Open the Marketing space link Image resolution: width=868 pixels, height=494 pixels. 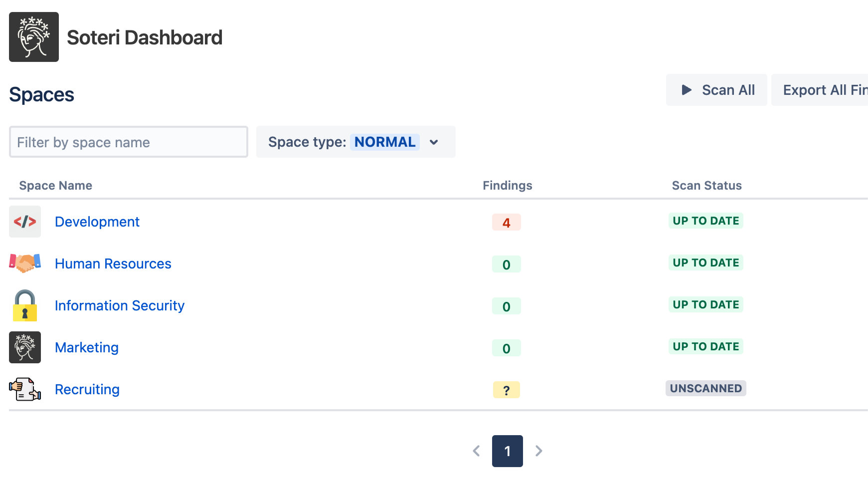point(87,347)
